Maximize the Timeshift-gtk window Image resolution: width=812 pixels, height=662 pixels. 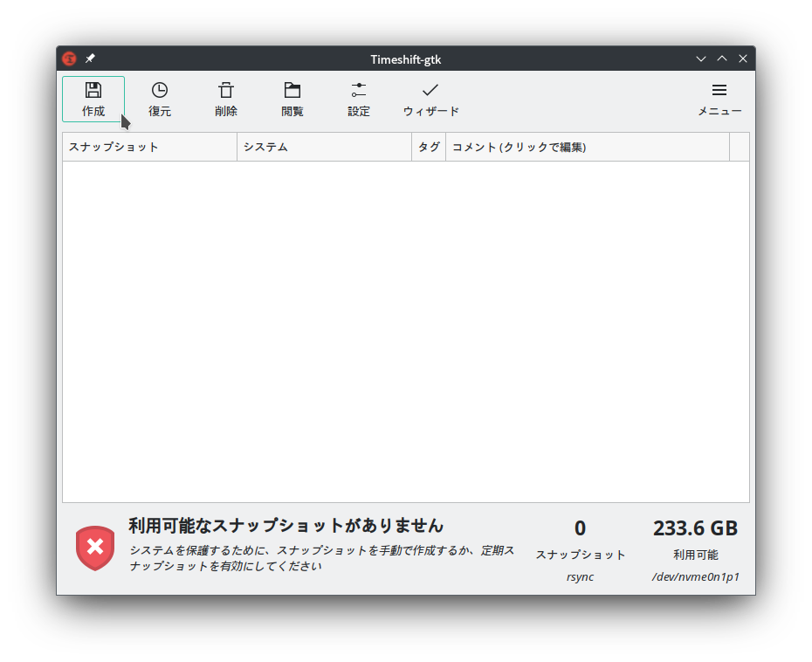pos(722,59)
